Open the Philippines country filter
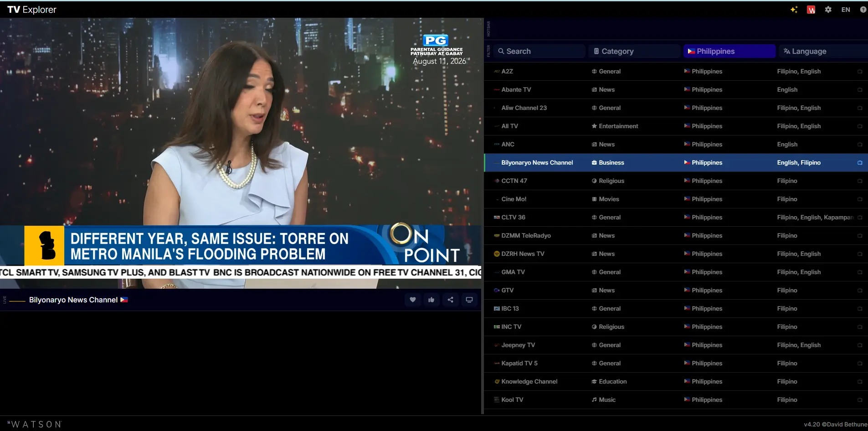The height and width of the screenshot is (431, 868). coord(729,51)
